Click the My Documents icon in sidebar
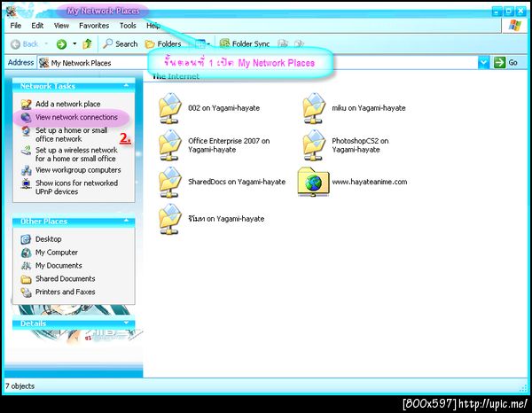 pyautogui.click(x=26, y=266)
